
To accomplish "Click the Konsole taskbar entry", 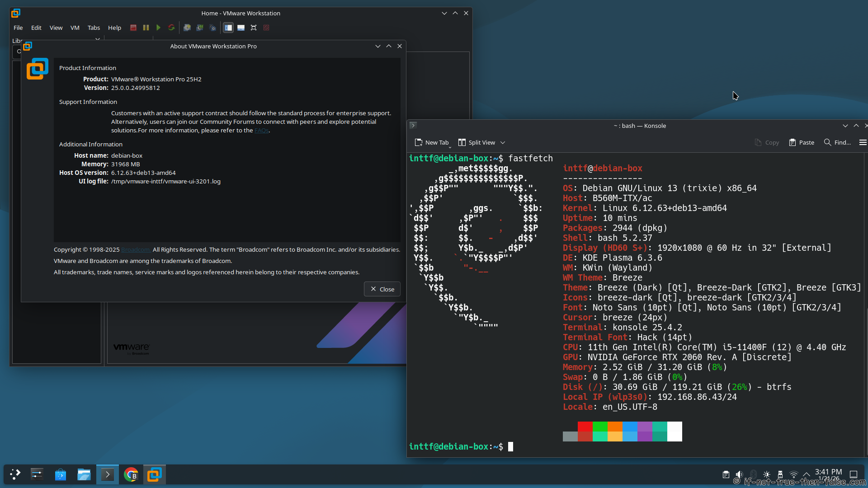I will click(108, 474).
